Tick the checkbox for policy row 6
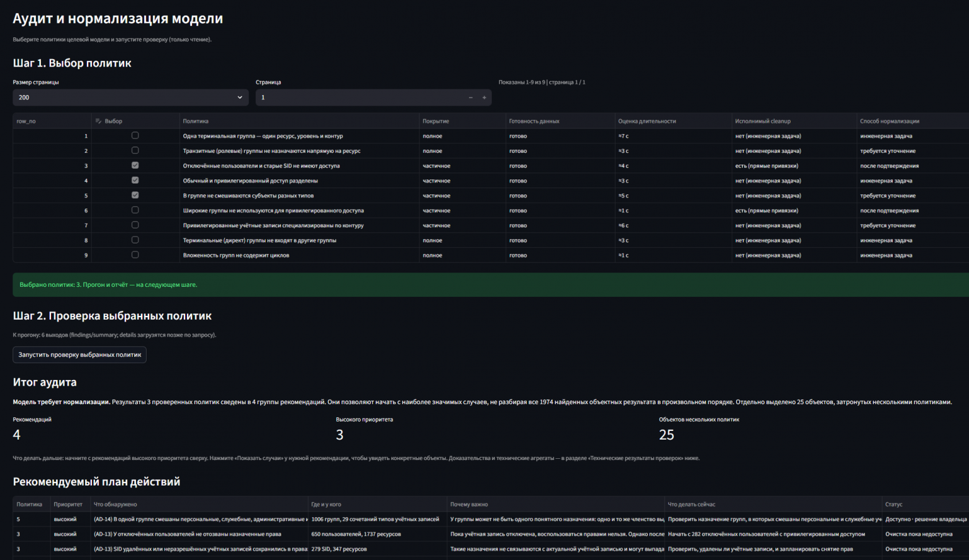Viewport: 969px width, 560px height. click(x=135, y=210)
